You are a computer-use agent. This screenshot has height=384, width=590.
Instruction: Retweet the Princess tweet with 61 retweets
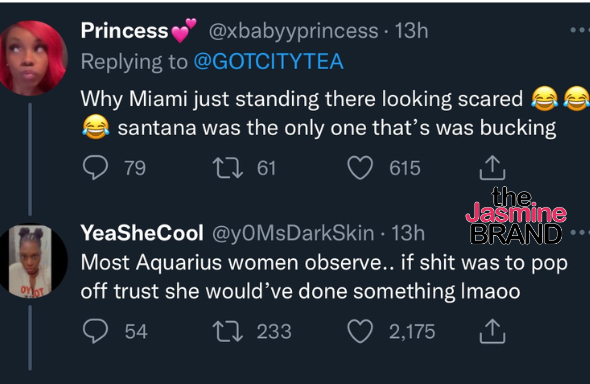click(228, 168)
